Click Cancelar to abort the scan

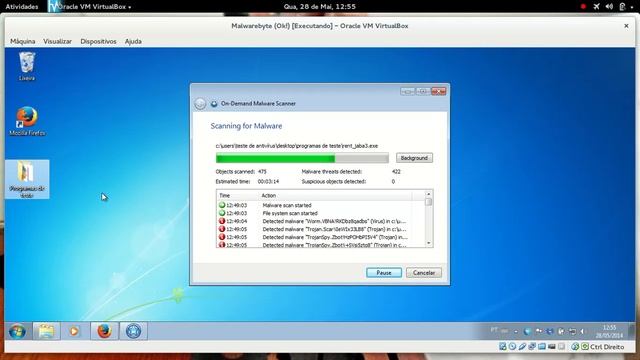coord(424,273)
